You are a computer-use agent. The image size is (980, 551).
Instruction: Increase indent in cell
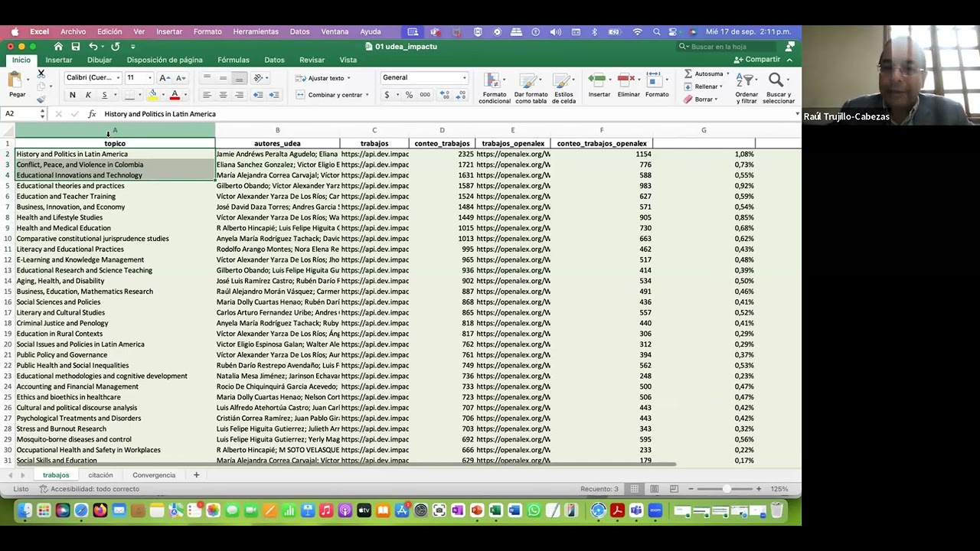pyautogui.click(x=274, y=95)
